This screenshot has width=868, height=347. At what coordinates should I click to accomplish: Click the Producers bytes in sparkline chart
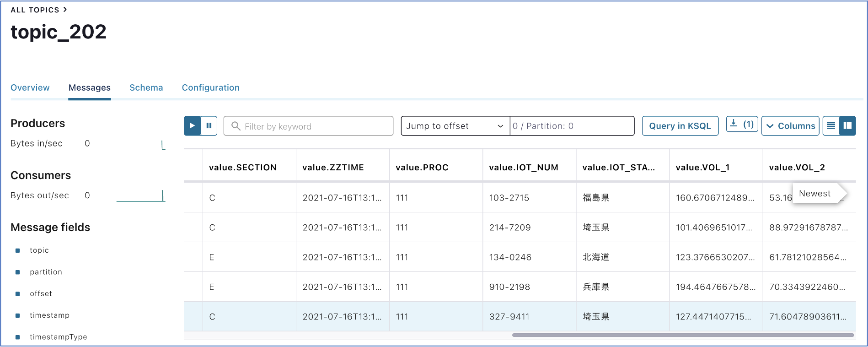tap(163, 145)
